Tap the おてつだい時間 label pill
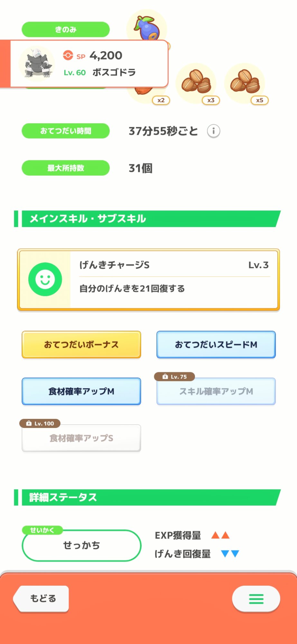Screen dimensions: 297x644 point(66,131)
